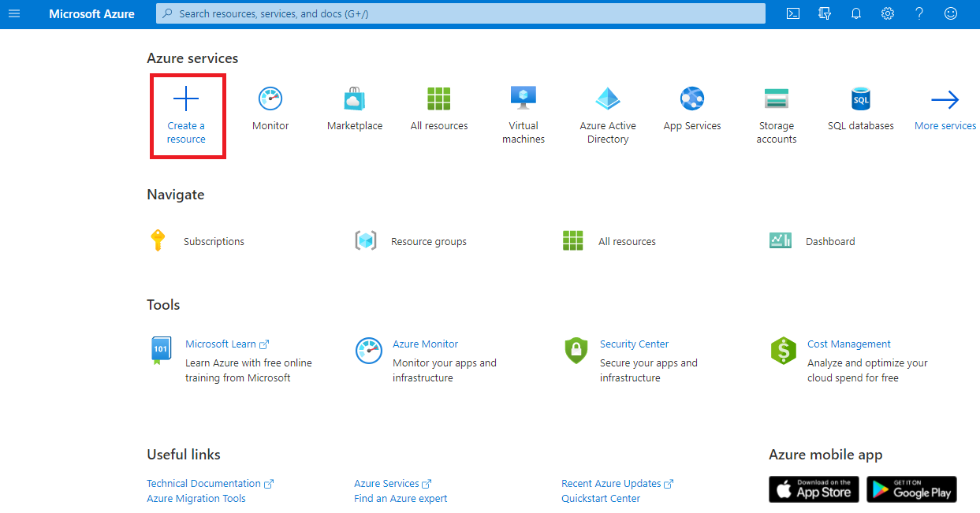Click the Microsoft Learn badge icon
980x513 pixels.
pyautogui.click(x=161, y=350)
